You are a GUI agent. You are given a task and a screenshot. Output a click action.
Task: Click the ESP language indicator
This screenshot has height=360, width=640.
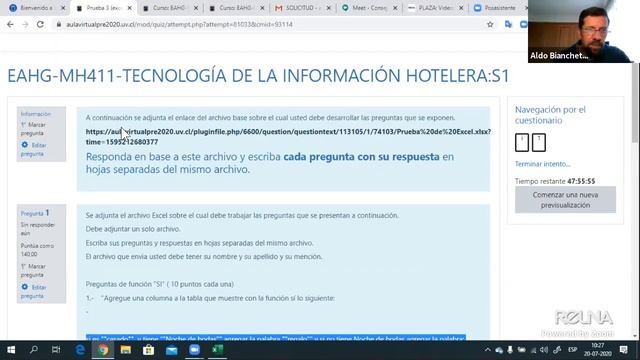(x=573, y=350)
